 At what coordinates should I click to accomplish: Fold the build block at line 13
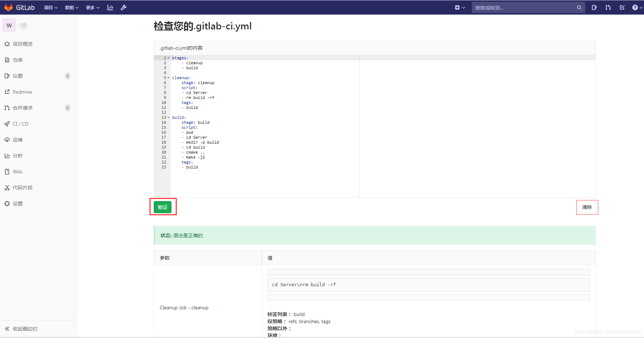pyautogui.click(x=169, y=117)
